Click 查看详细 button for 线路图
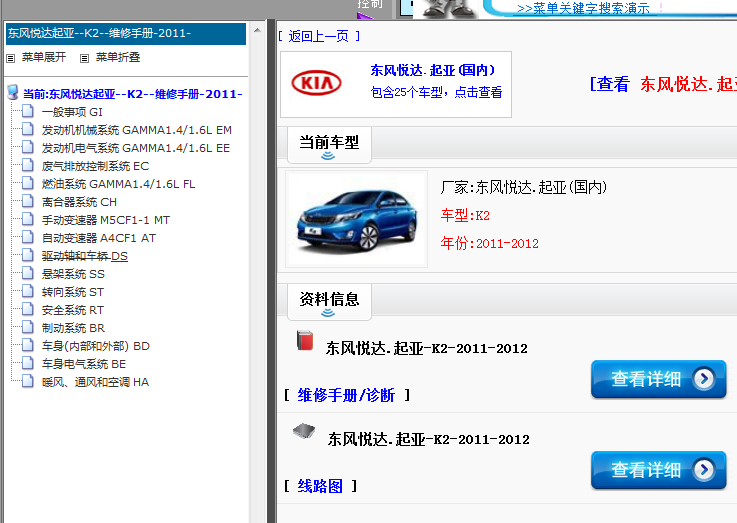Screen dimensions: 737x523 [x=658, y=470]
